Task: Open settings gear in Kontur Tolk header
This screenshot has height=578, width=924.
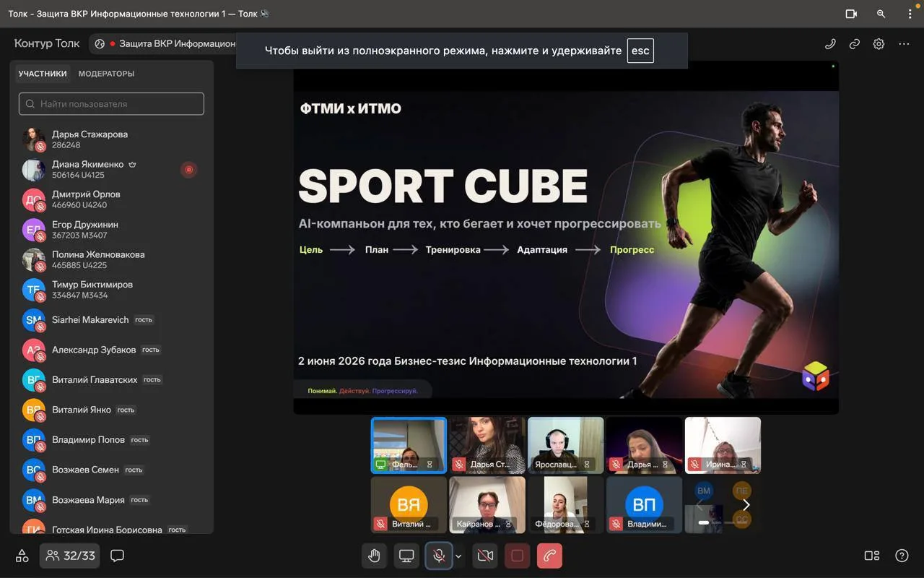Action: (879, 43)
